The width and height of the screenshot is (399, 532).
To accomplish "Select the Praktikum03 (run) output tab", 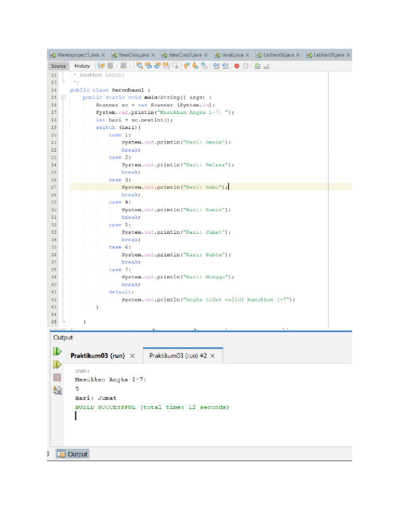I will coord(97,356).
